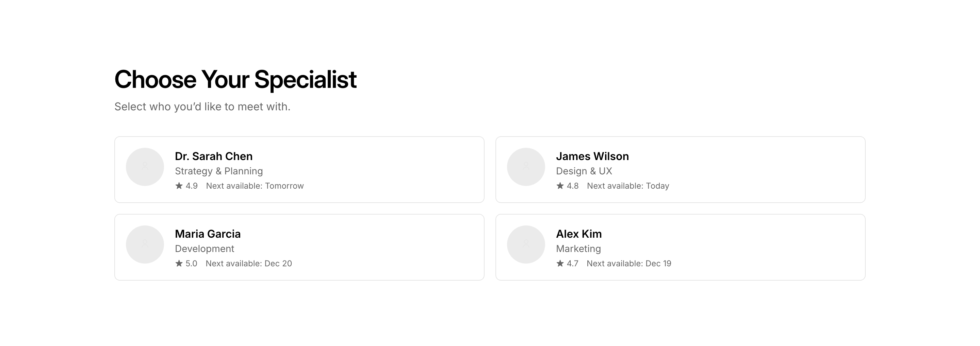Screen dimensions: 980x346
Task: Click Dr. Sarah Chen's avatar icon
Action: (x=145, y=167)
